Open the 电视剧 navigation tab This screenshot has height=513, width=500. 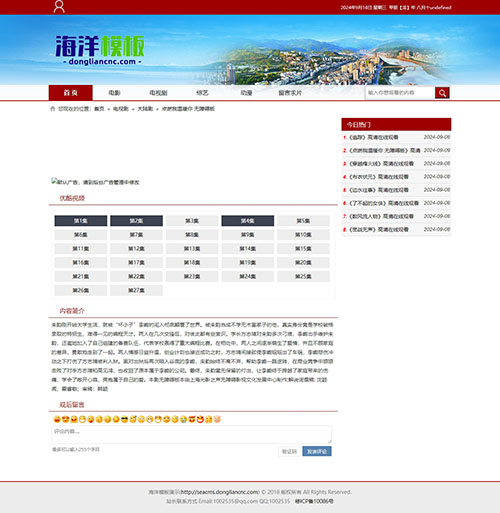point(158,93)
